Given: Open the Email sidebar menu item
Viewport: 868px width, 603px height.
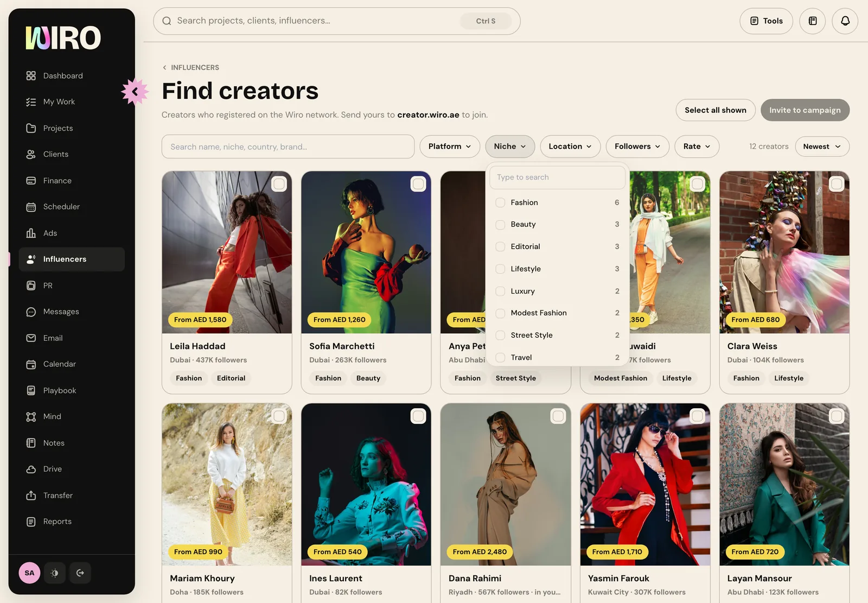Looking at the screenshot, I should coord(72,338).
